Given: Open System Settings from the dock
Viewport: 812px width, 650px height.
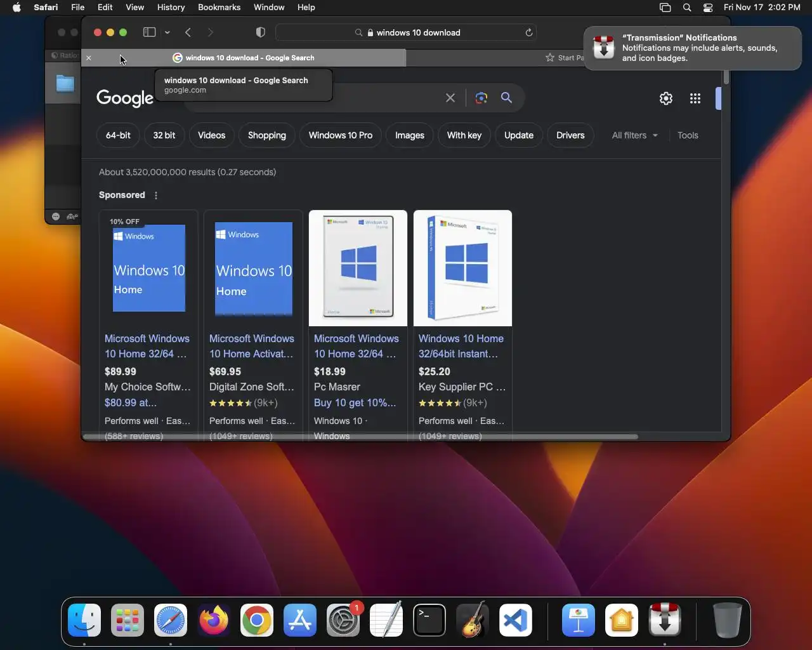Looking at the screenshot, I should (343, 620).
